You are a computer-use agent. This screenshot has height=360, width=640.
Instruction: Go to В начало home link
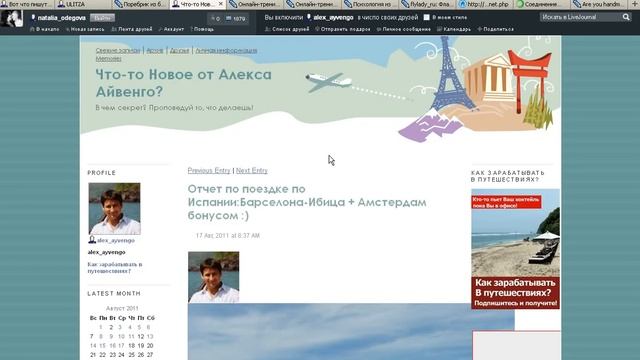coord(45,29)
